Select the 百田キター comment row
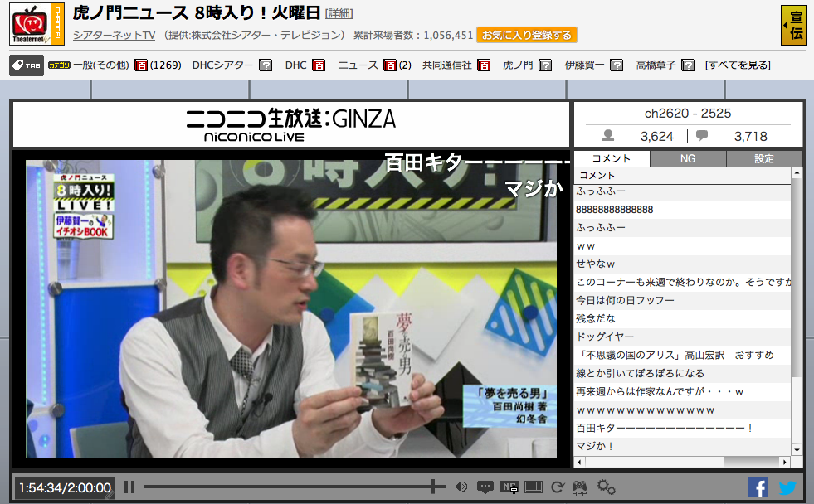814x504 pixels. tap(682, 428)
